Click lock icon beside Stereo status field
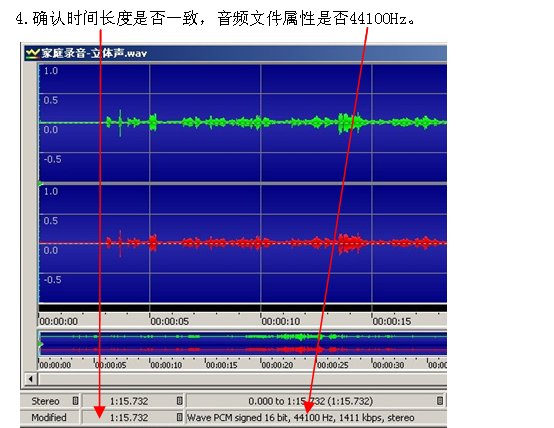This screenshot has height=428, width=554. [x=75, y=401]
